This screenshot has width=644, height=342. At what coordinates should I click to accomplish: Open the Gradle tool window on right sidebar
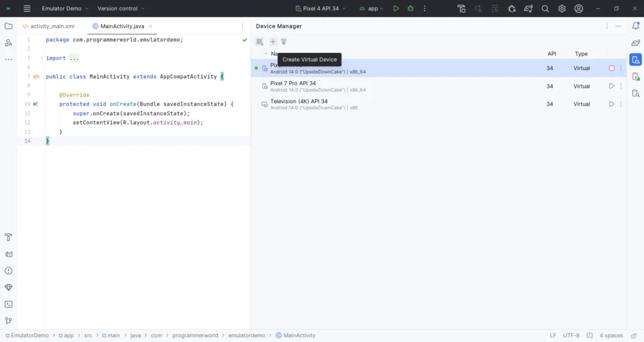coord(636,43)
